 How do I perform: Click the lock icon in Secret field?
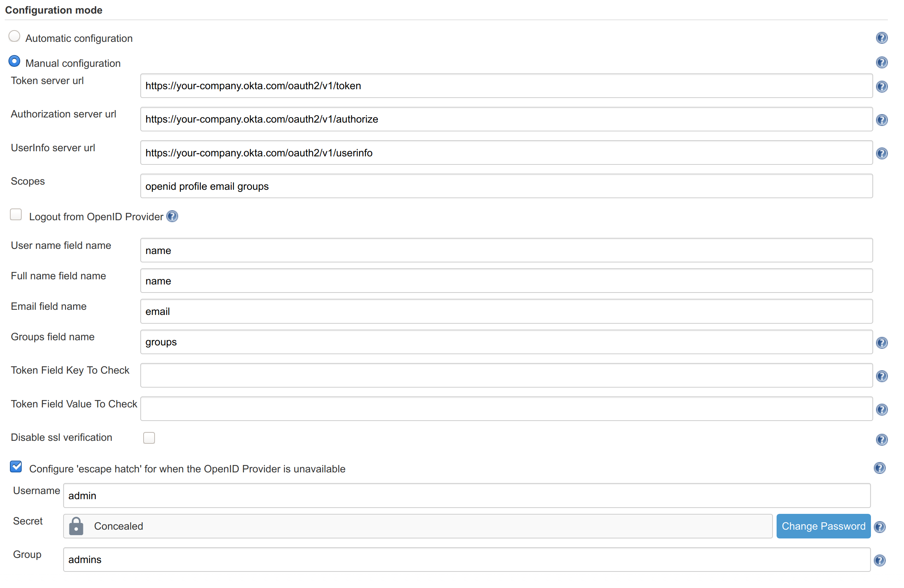76,526
